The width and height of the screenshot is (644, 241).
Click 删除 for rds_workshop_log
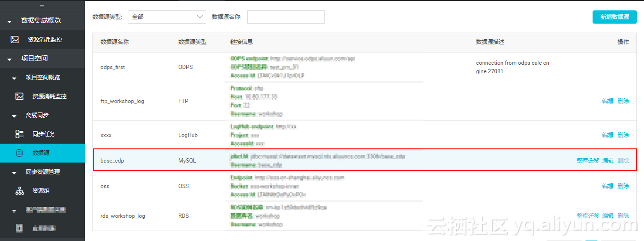(623, 216)
